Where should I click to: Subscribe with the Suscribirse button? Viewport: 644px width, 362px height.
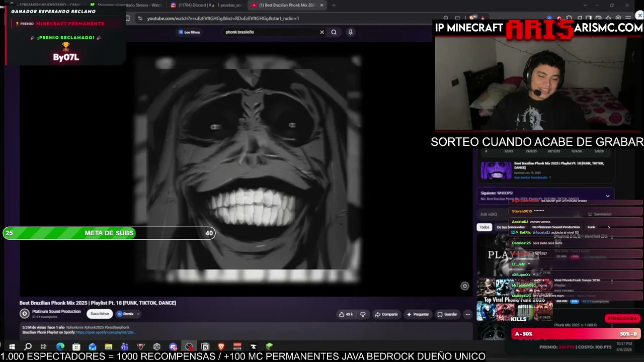coord(100,314)
